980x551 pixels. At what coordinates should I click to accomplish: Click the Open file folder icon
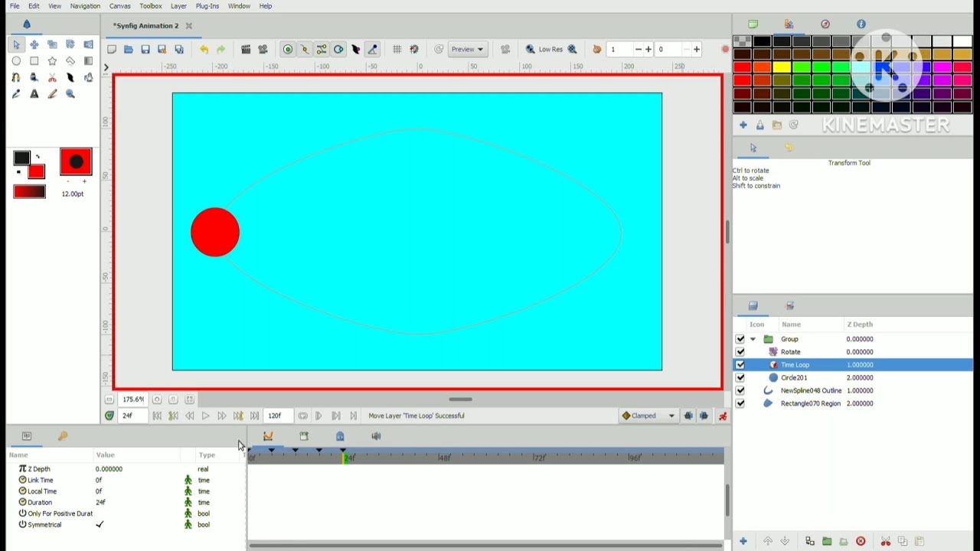(129, 50)
